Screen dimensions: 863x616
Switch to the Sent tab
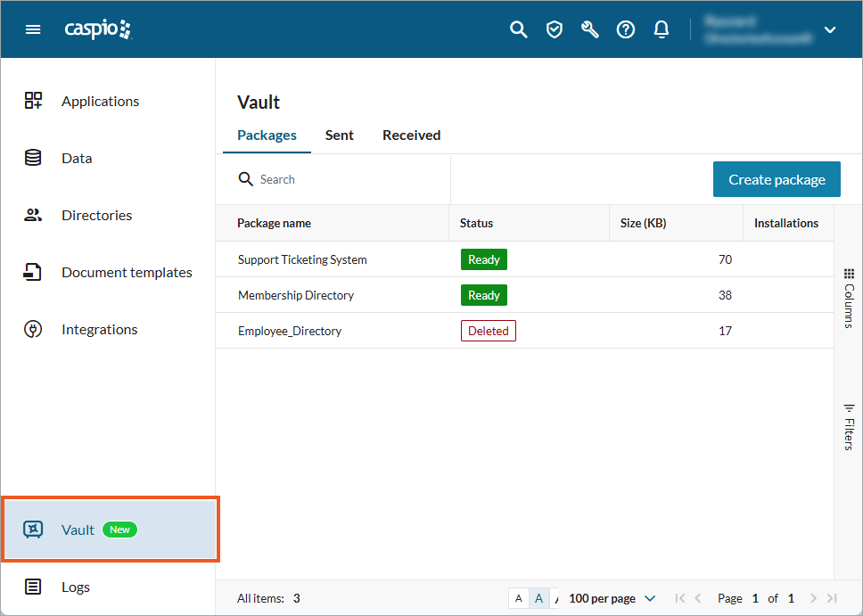pyautogui.click(x=340, y=135)
